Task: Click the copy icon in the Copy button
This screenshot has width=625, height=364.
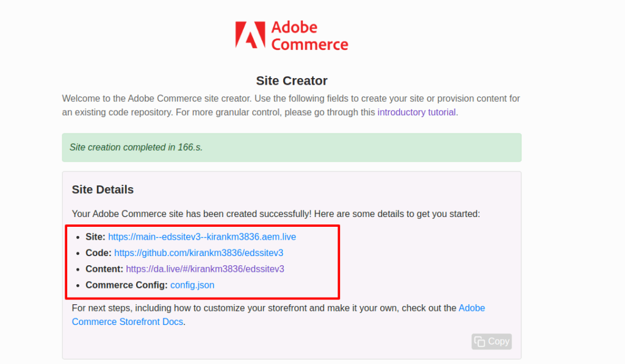Action: [480, 341]
